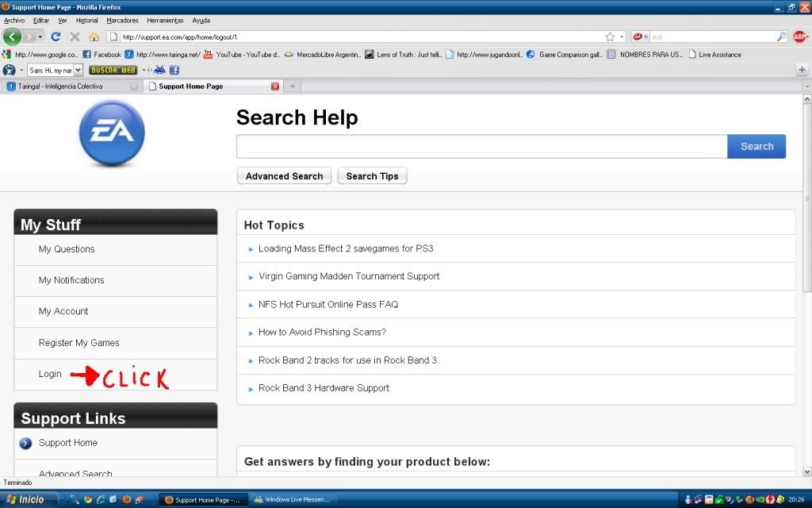Click the greyed Forward navigation arrow
This screenshot has width=812, height=508.
(x=29, y=37)
